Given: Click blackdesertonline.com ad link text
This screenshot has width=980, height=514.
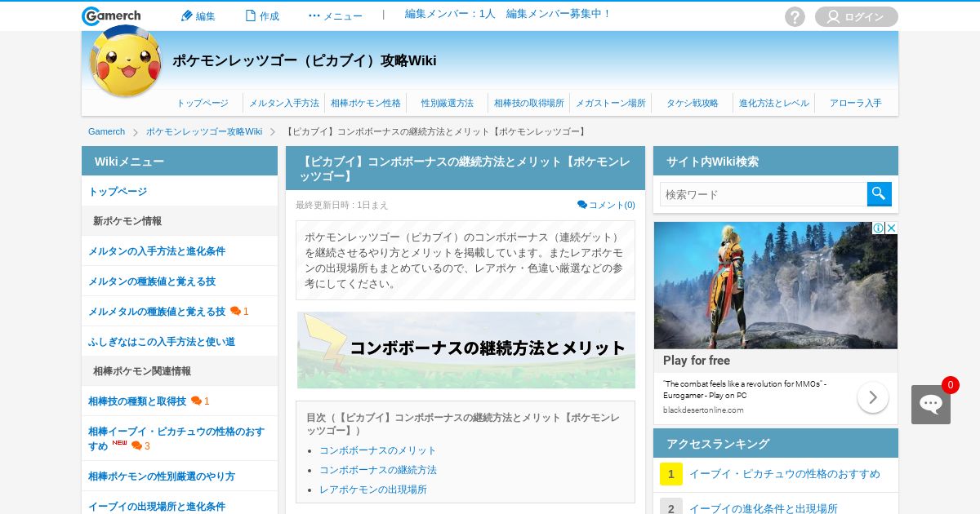Looking at the screenshot, I should (703, 410).
